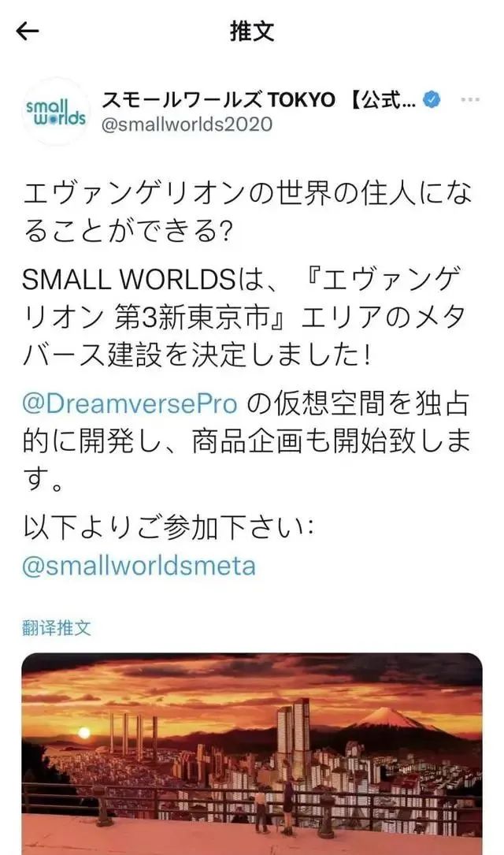Screen dimensions: 504x855
Task: Open the small worlds profile avatar
Action: click(x=56, y=111)
